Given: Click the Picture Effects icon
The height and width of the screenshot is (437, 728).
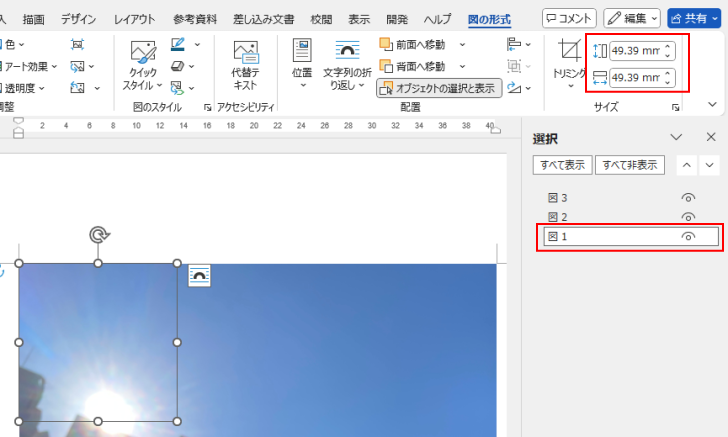Looking at the screenshot, I should pyautogui.click(x=177, y=66).
